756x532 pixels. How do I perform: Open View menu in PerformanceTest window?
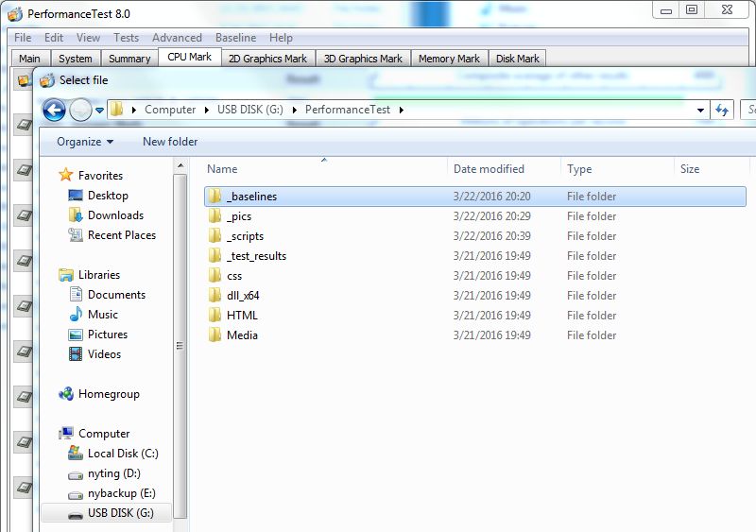88,38
